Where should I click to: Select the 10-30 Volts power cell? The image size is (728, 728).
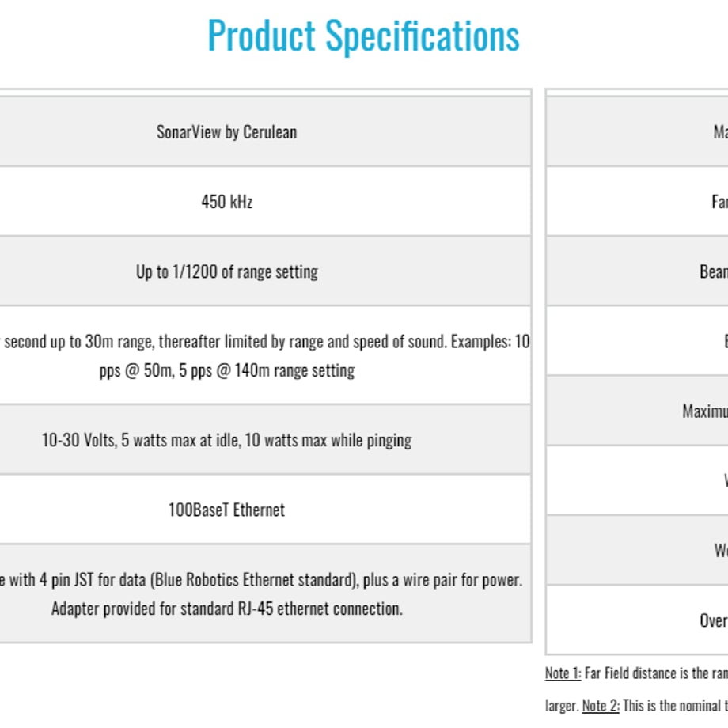tap(265, 440)
